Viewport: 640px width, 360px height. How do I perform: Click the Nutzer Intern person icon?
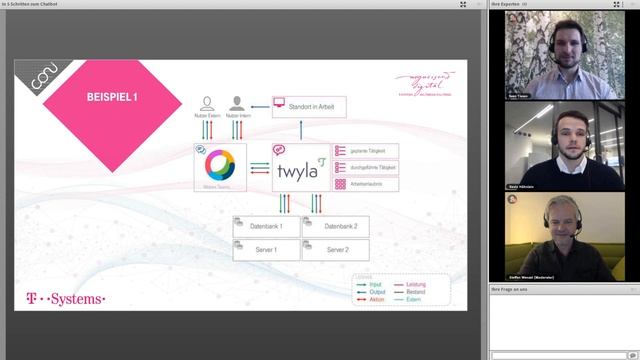(x=237, y=104)
